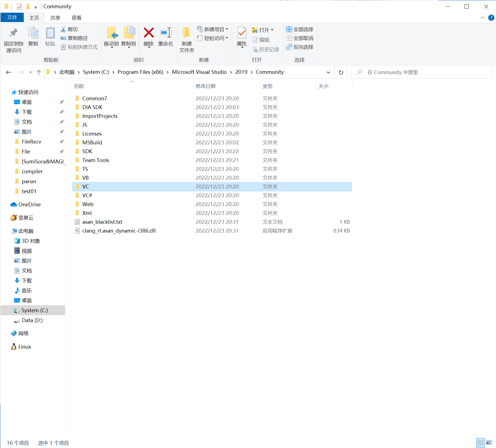This screenshot has width=496, height=448.
Task: Switch to details view in status bar
Action: [481, 442]
